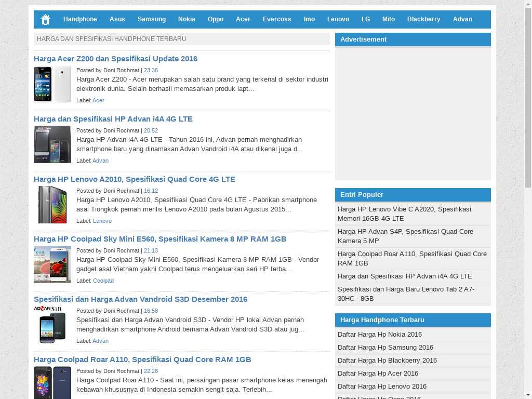Select Evercoss in the navigation bar

point(277,19)
